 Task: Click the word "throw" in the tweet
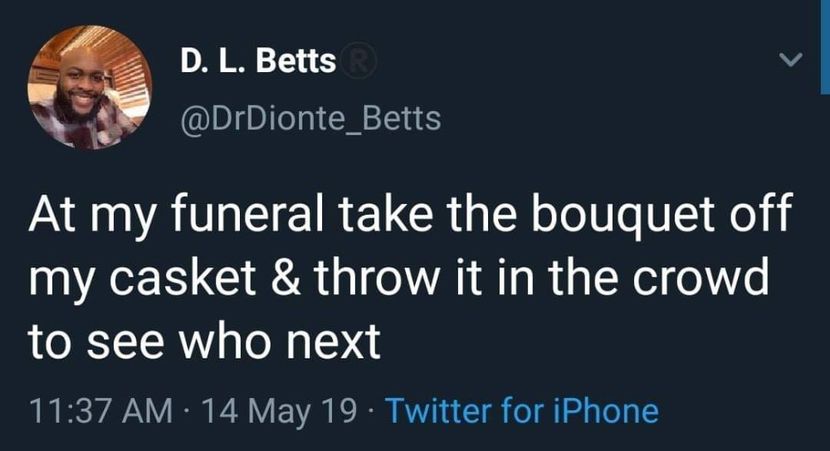click(360, 280)
